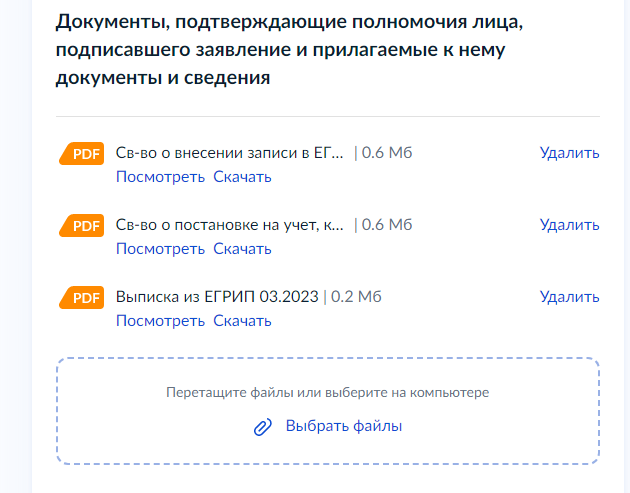This screenshot has height=493, width=630.
Task: Click the 0.2 Мб file size label
Action: coord(356,297)
